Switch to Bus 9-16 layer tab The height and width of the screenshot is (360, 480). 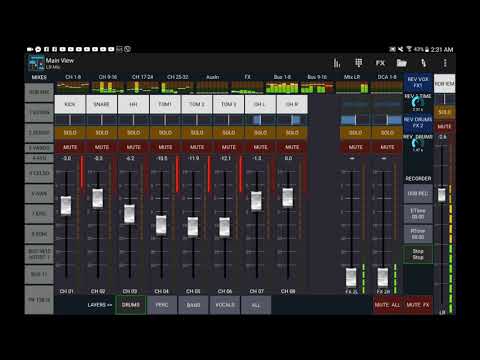tap(317, 77)
